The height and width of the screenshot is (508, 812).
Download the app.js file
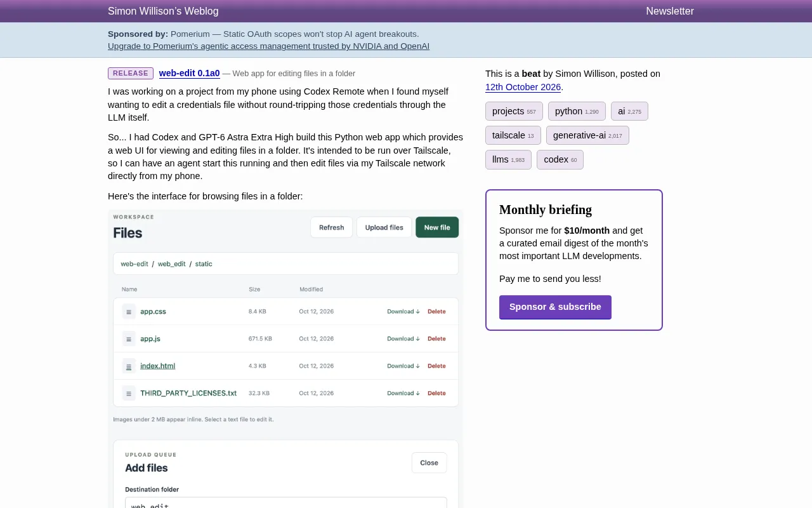(x=403, y=339)
